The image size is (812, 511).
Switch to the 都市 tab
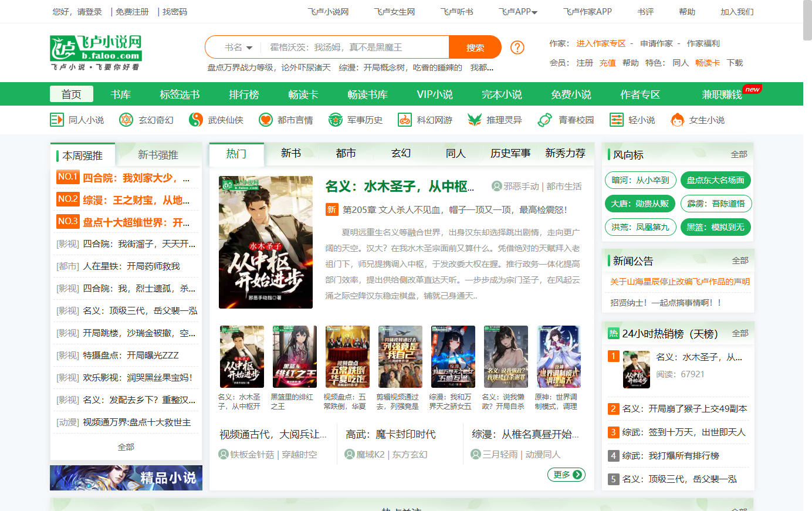pyautogui.click(x=346, y=153)
